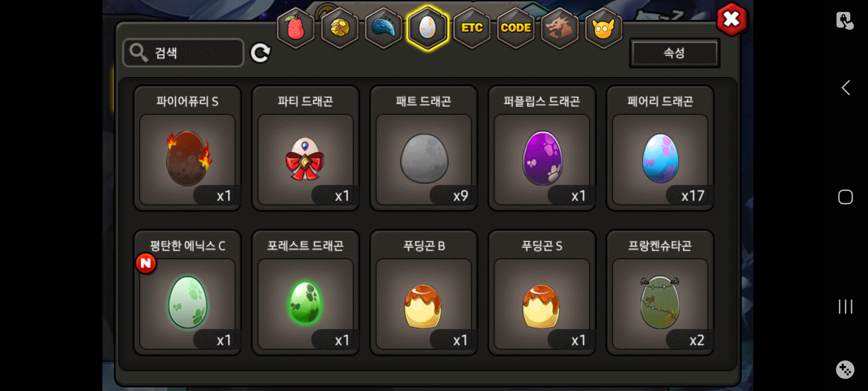The image size is (868, 391).
Task: Select the 파티 드래곤 ribbon egg
Action: tap(306, 148)
